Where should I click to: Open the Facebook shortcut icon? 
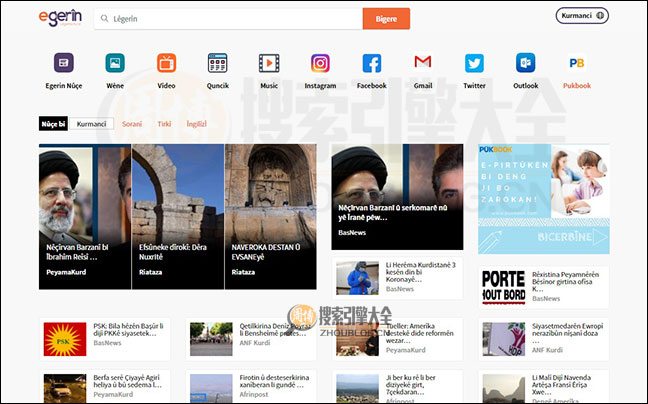tap(371, 64)
